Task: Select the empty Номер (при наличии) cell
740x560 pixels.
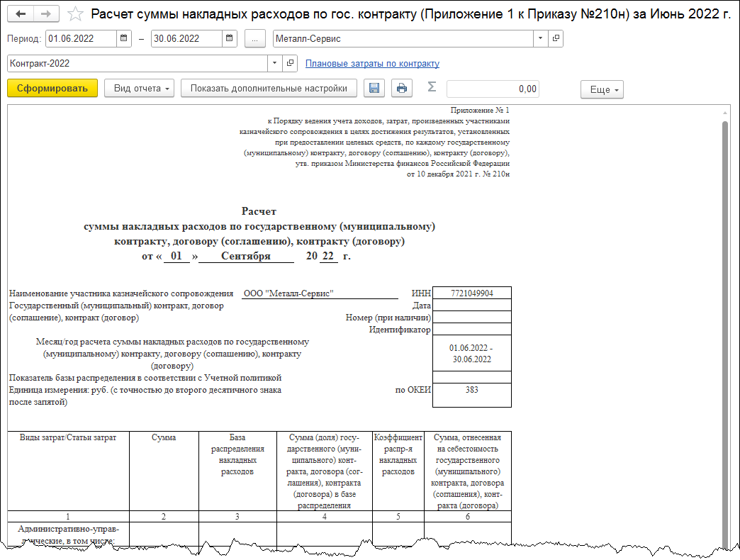Action: pos(472,317)
